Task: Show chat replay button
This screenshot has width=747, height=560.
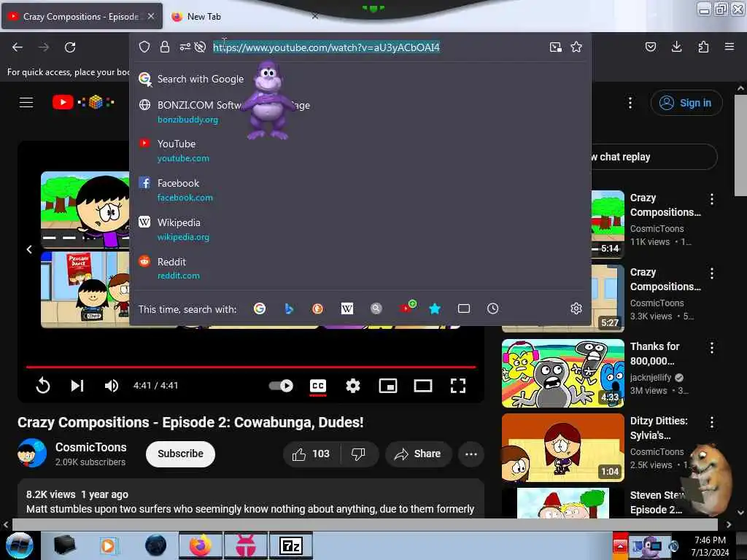Action: (x=654, y=157)
